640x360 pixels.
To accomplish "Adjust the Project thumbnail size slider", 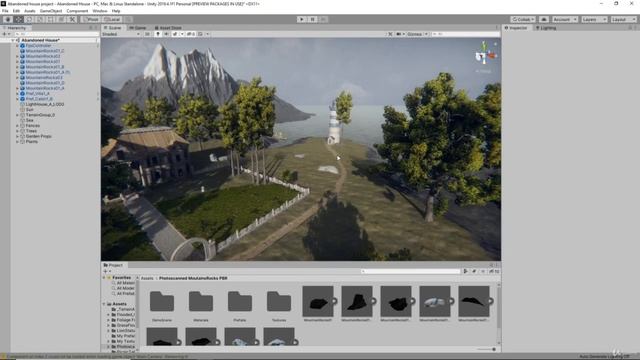I will [486, 349].
